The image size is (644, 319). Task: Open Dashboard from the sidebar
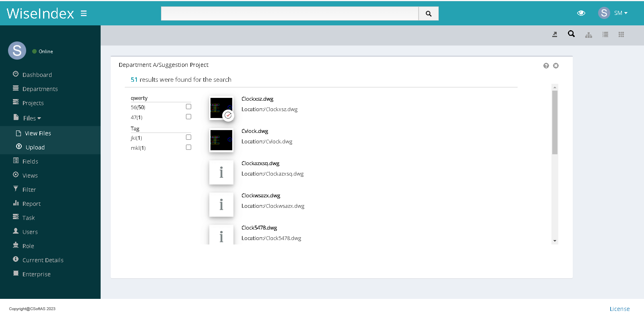[37, 75]
